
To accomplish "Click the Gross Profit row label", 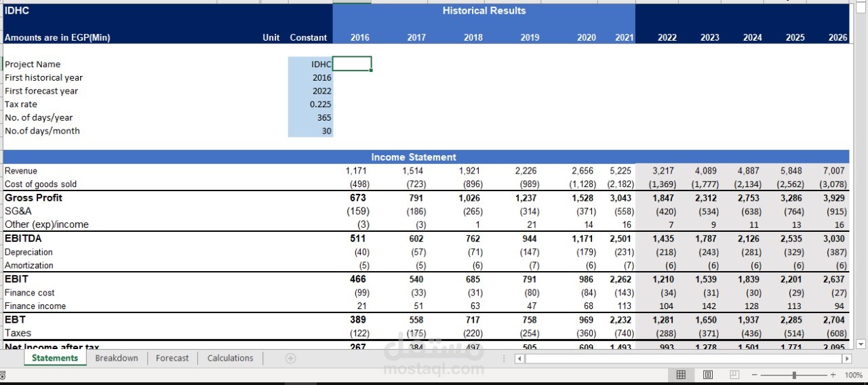I will pos(33,197).
